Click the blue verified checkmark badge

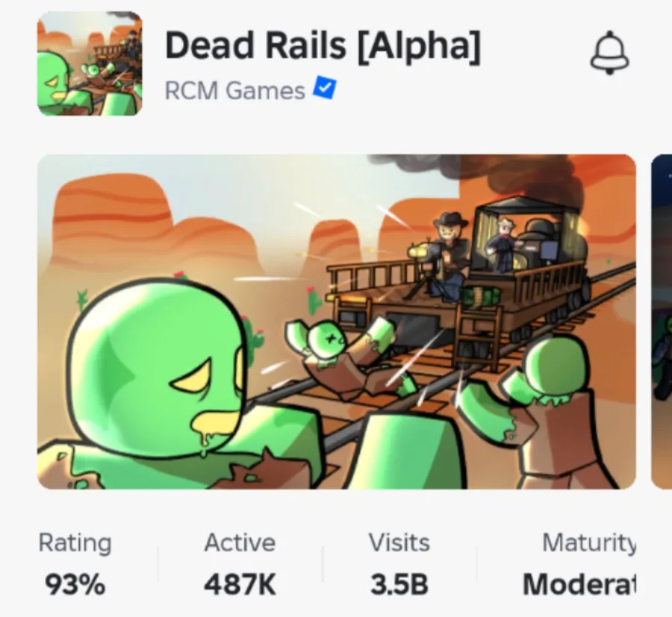[325, 88]
